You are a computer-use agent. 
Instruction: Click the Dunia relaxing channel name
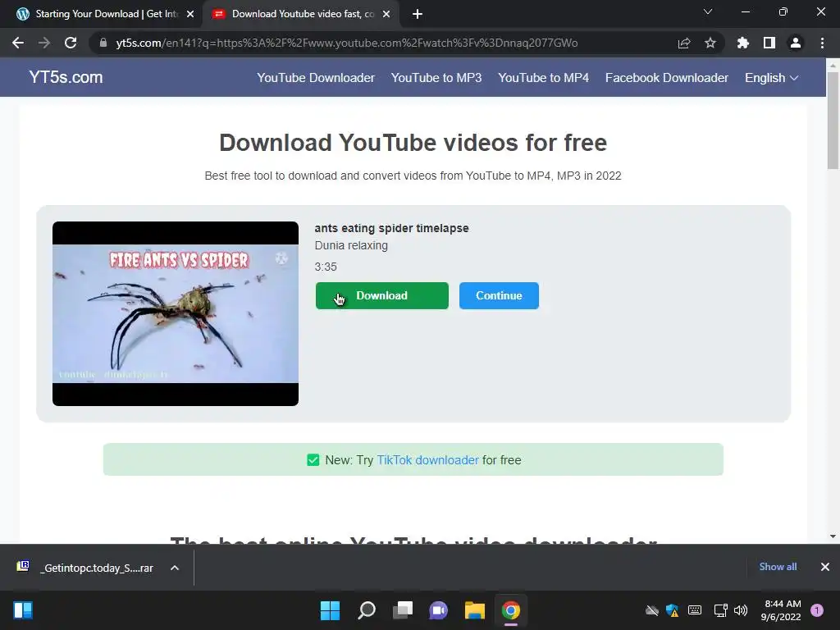351,245
